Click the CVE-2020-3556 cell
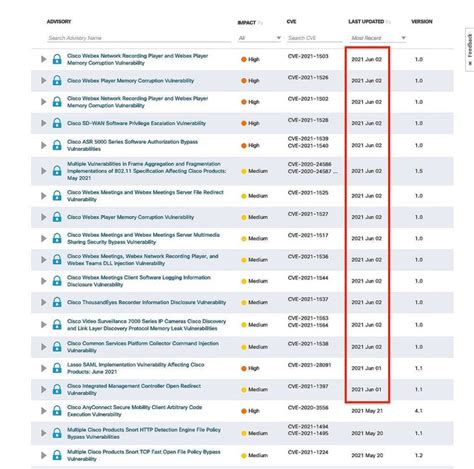Viewport: 474px width, 469px height. tap(308, 408)
